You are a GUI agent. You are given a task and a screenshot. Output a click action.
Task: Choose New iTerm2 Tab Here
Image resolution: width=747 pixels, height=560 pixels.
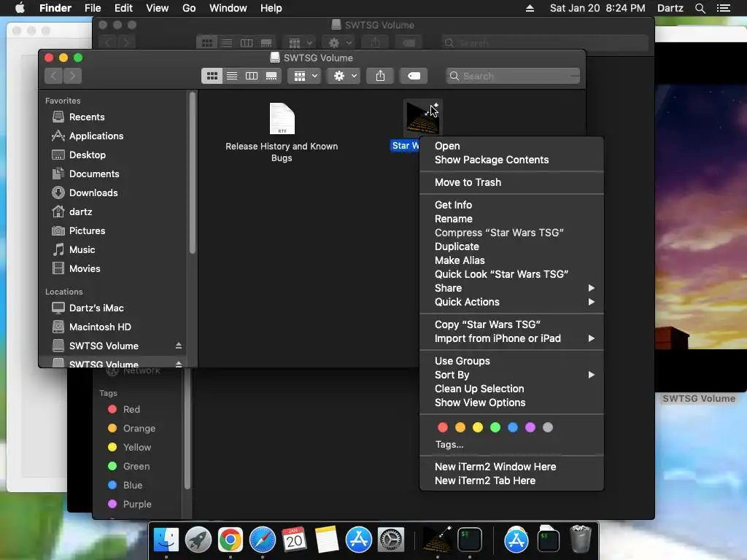pyautogui.click(x=511, y=481)
